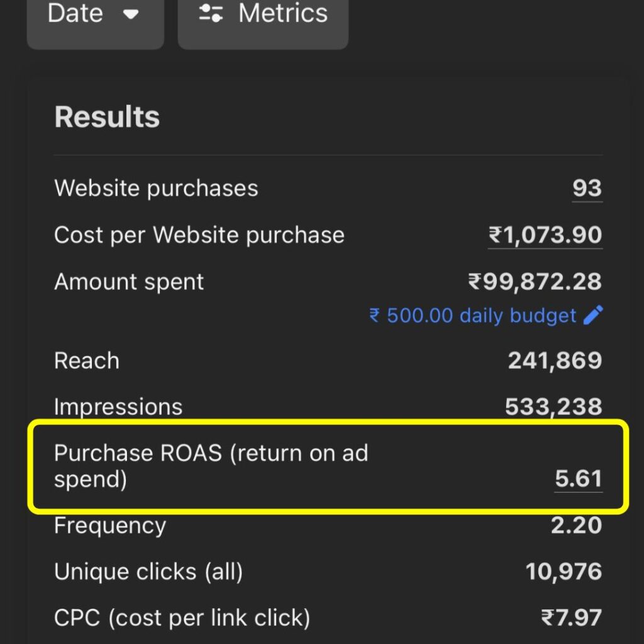This screenshot has height=644, width=644.
Task: Click the Unique clicks value 10,976
Action: click(x=563, y=572)
